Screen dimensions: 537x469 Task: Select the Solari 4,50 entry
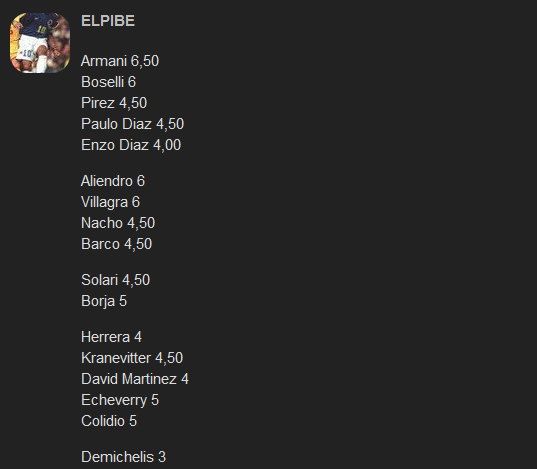click(116, 280)
